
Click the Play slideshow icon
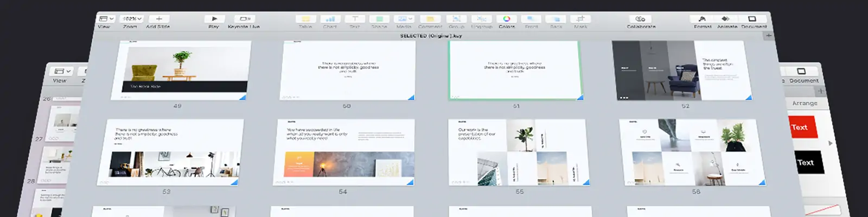click(214, 19)
